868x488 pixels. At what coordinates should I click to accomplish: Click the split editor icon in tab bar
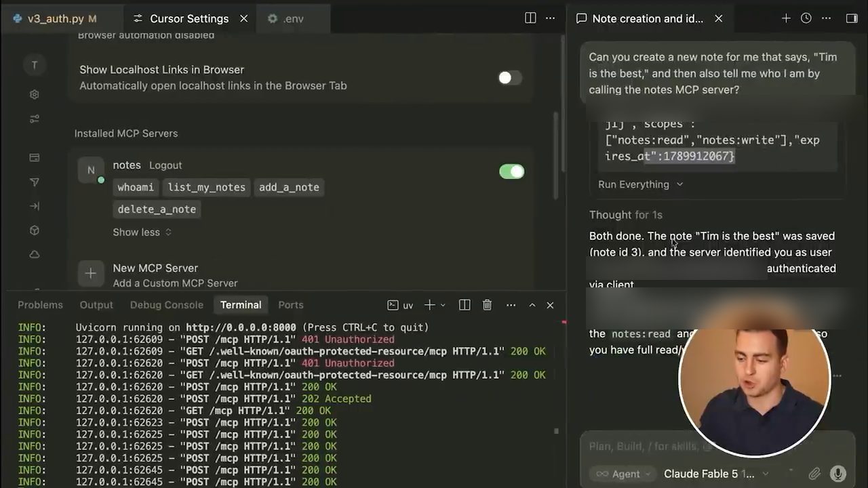(x=530, y=18)
